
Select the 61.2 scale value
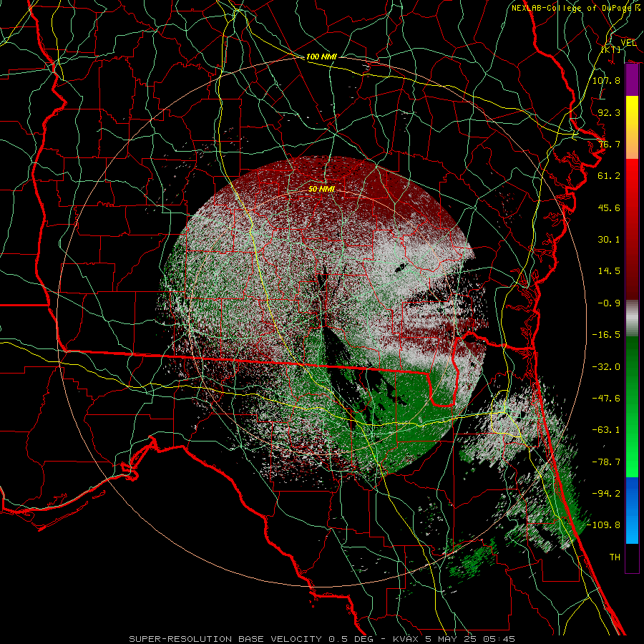click(609, 176)
